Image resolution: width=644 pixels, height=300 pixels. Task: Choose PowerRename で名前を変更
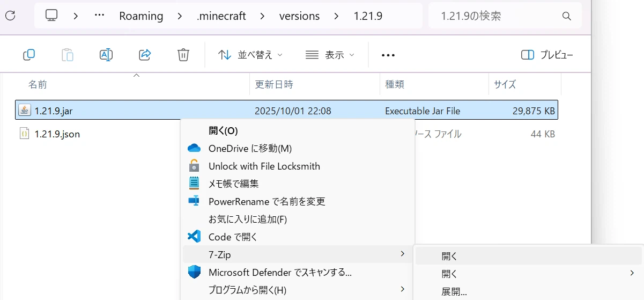tap(298, 201)
